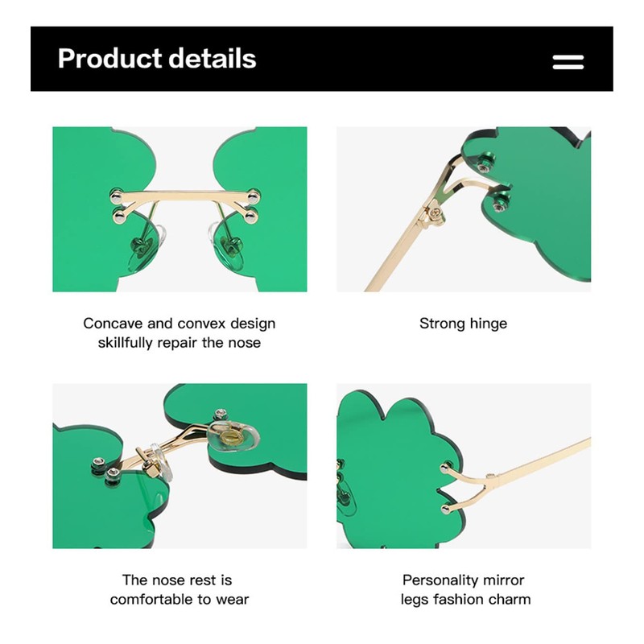Open the strong hinge photo

click(x=464, y=209)
